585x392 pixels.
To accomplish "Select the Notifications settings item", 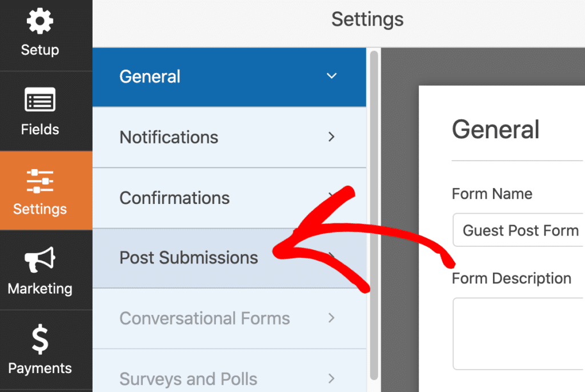I will point(169,137).
